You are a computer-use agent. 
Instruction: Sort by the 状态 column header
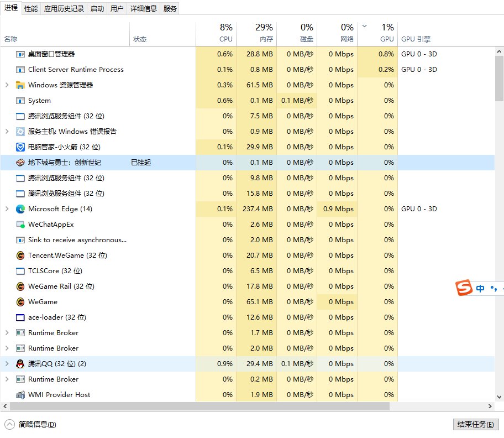point(162,34)
